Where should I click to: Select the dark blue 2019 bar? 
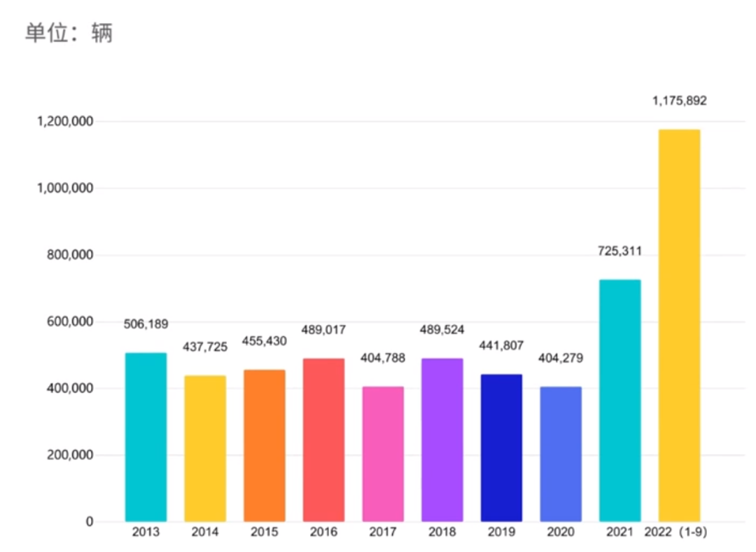click(x=501, y=448)
